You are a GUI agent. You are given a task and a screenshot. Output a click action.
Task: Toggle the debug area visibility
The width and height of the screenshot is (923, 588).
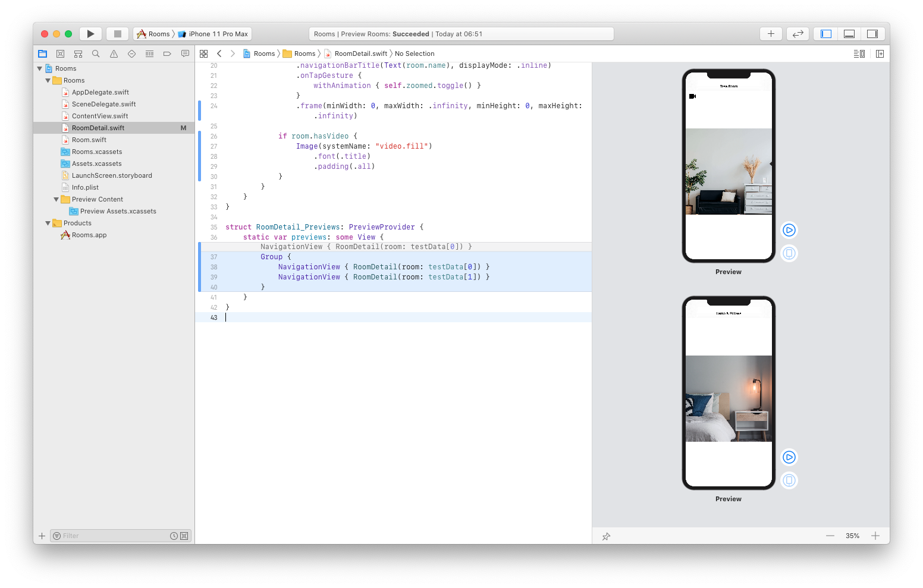coord(849,33)
